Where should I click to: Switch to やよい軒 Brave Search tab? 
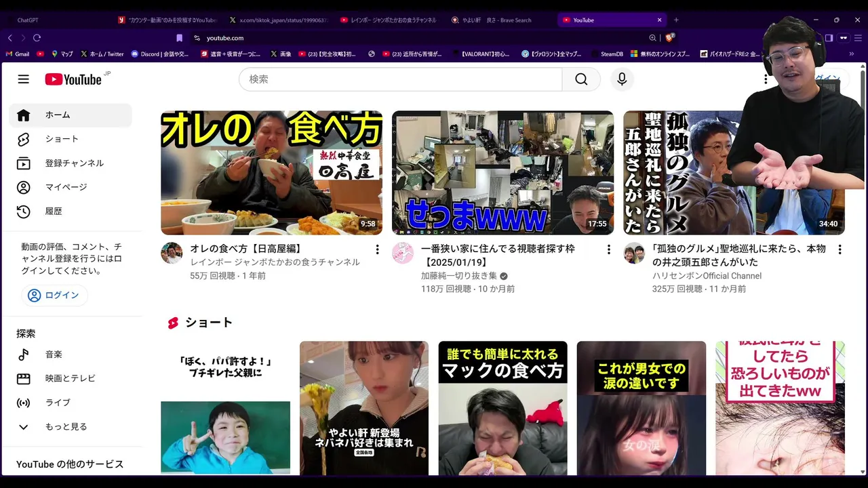tap(500, 20)
